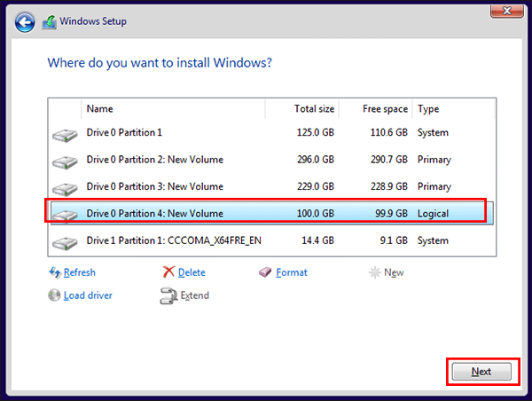Select Drive 1 Partition 1 CCCOMA_X64FRE_EN row
This screenshot has height=401, width=532.
coord(173,240)
